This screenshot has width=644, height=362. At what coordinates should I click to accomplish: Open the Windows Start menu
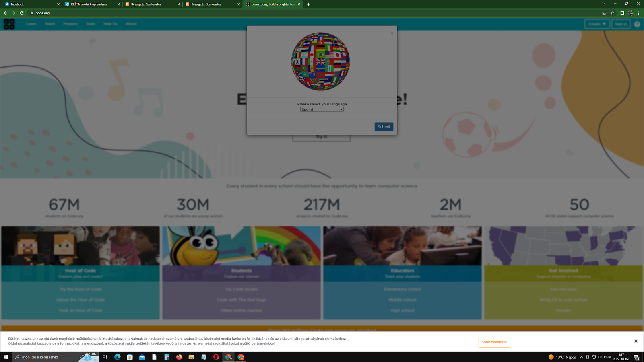[x=6, y=357]
